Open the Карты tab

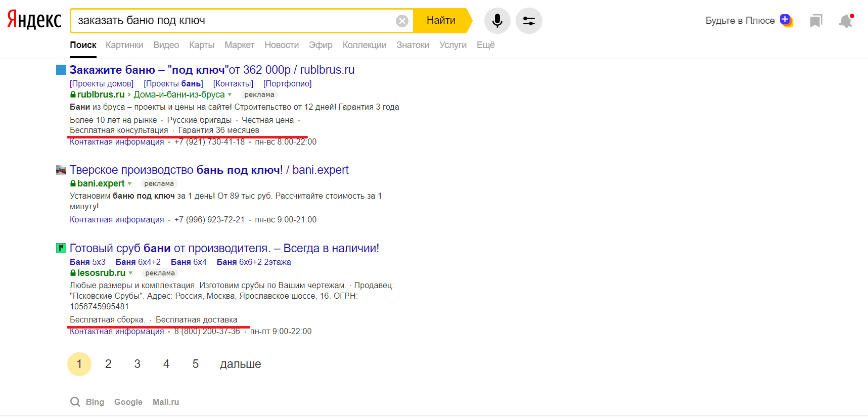point(202,45)
